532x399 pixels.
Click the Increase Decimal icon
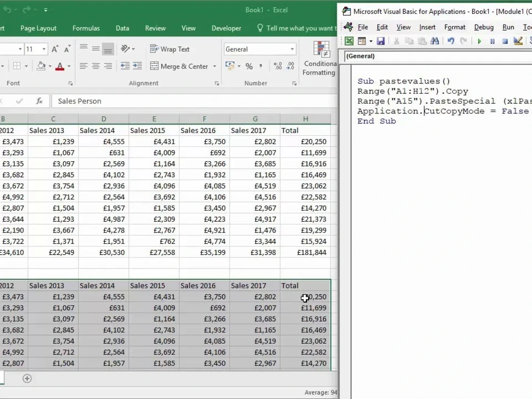coord(278,66)
